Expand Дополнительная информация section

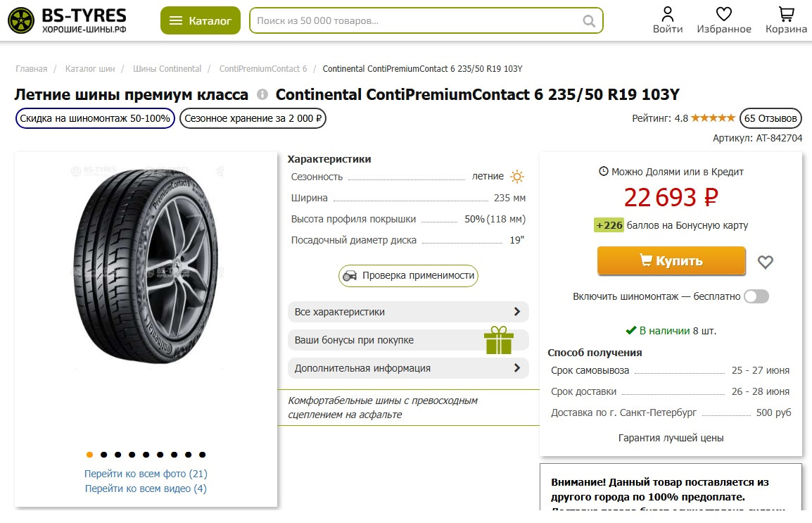[x=408, y=368]
